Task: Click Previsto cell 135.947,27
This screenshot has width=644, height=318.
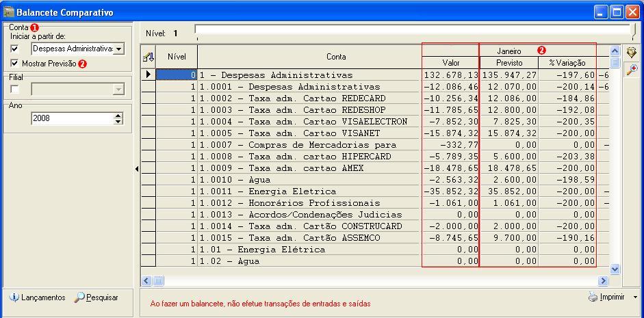Action: tap(509, 75)
